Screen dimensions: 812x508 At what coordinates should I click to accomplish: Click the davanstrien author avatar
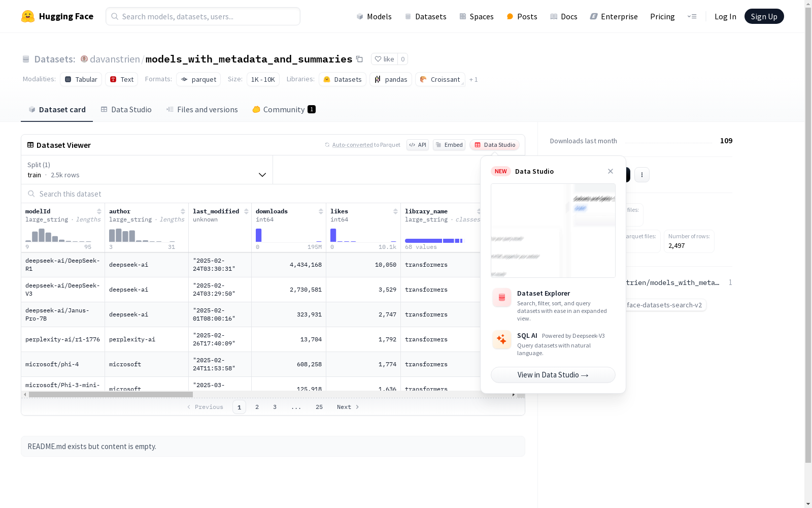point(84,59)
